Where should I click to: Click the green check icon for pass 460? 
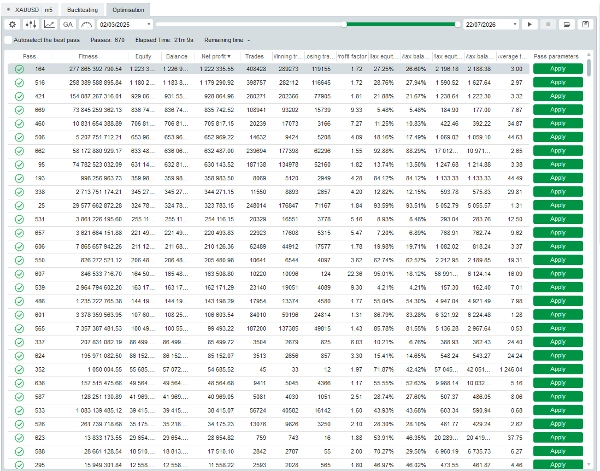(19, 124)
